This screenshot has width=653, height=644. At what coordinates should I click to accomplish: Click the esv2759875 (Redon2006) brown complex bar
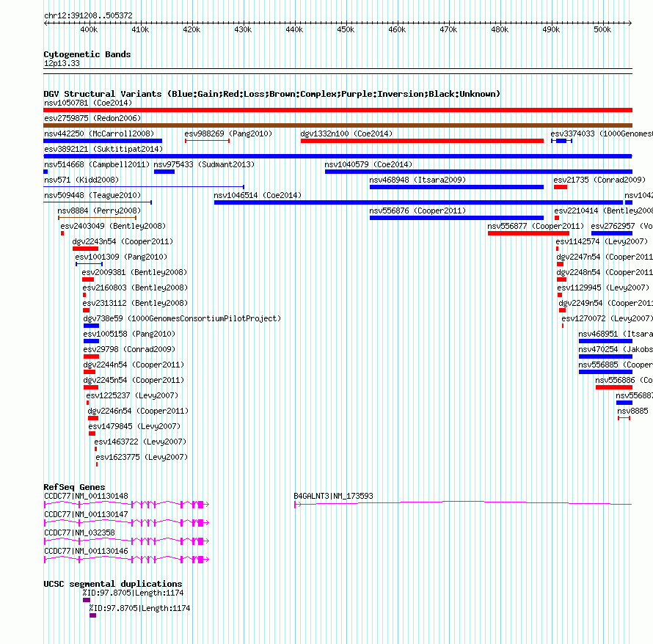(x=338, y=125)
